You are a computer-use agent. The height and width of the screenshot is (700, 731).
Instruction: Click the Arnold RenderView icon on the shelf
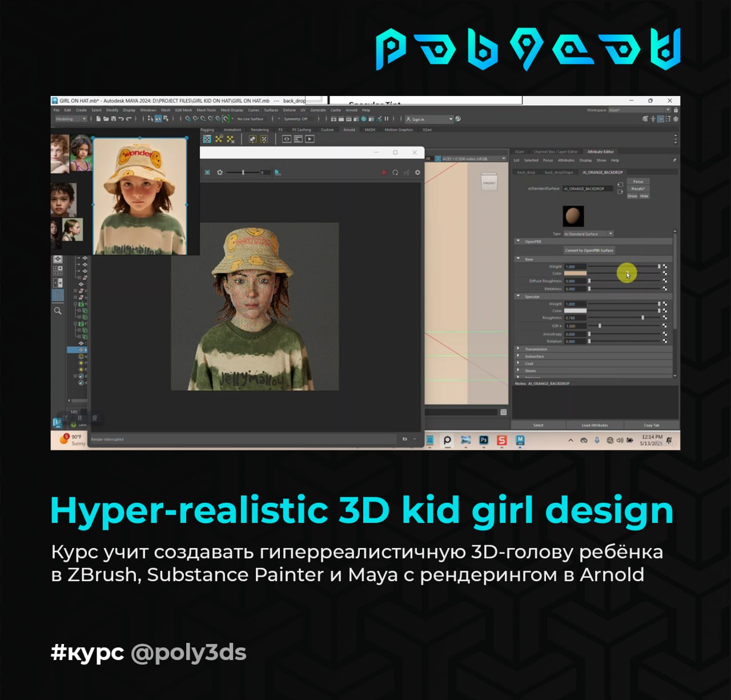point(310,139)
